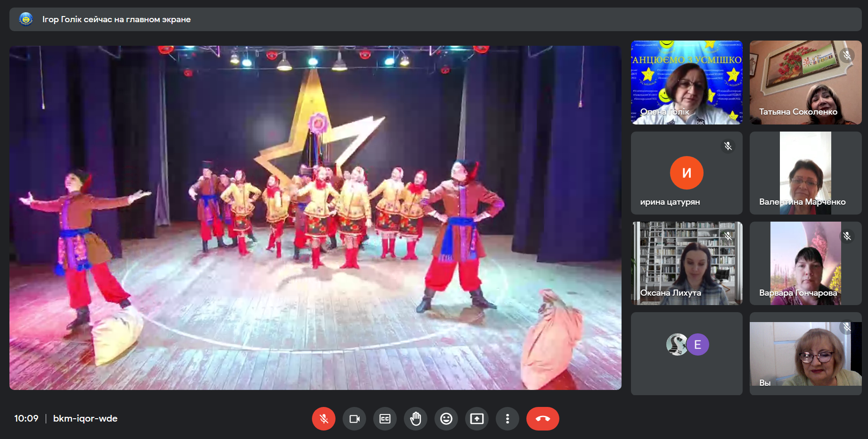Click the Ігор Голік avatar in banner
This screenshot has height=439, width=868.
click(x=26, y=19)
